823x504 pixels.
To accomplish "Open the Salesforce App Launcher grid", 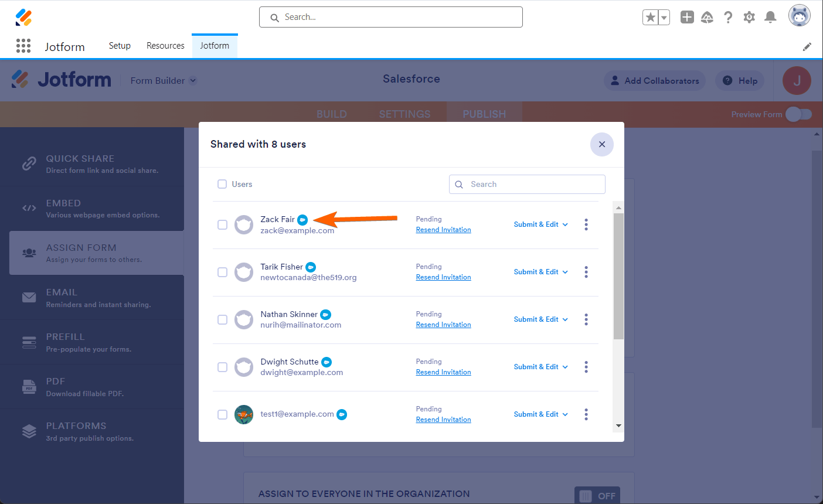I will pyautogui.click(x=23, y=46).
